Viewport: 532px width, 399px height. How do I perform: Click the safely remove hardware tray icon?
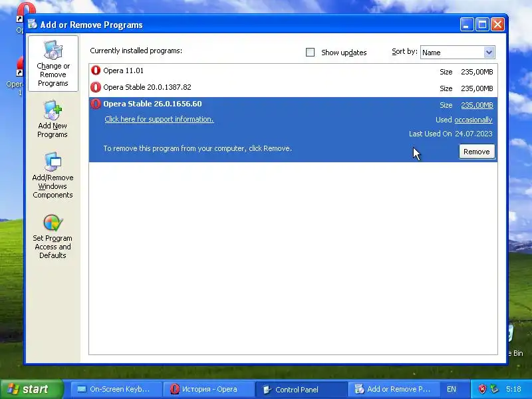click(x=494, y=389)
